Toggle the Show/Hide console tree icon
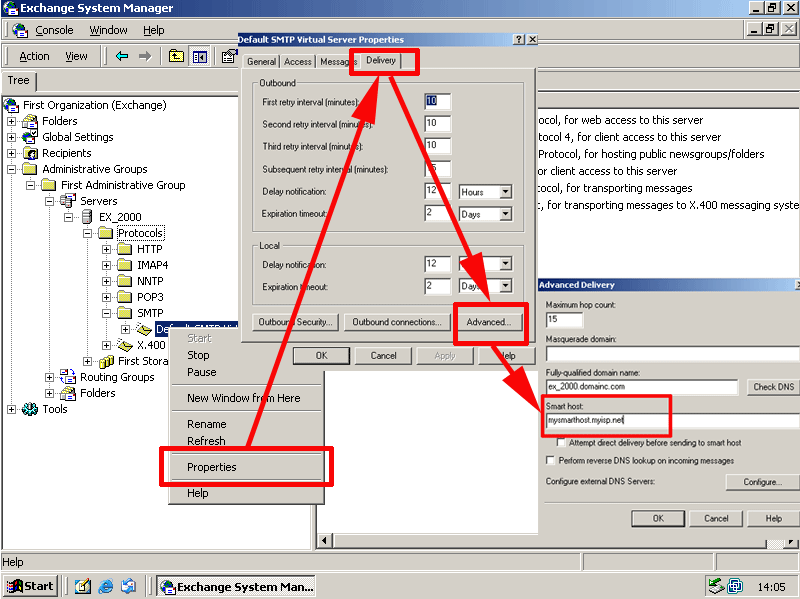 (x=199, y=57)
